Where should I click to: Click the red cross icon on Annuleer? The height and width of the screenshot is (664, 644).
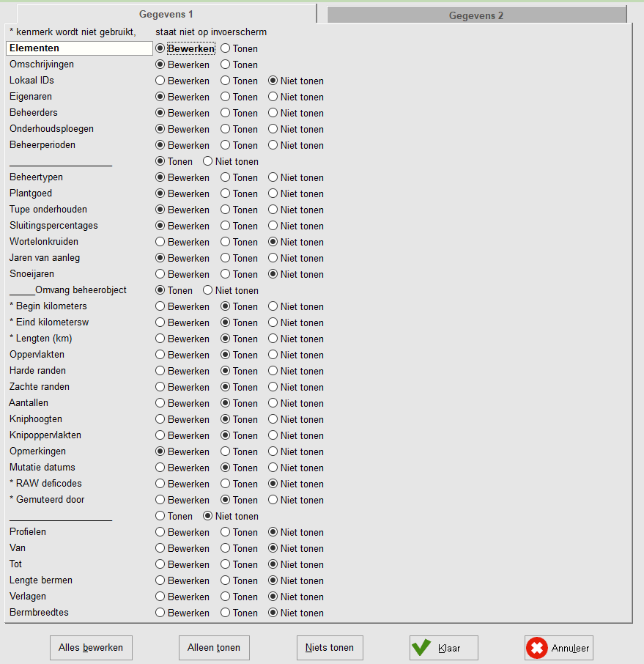537,648
